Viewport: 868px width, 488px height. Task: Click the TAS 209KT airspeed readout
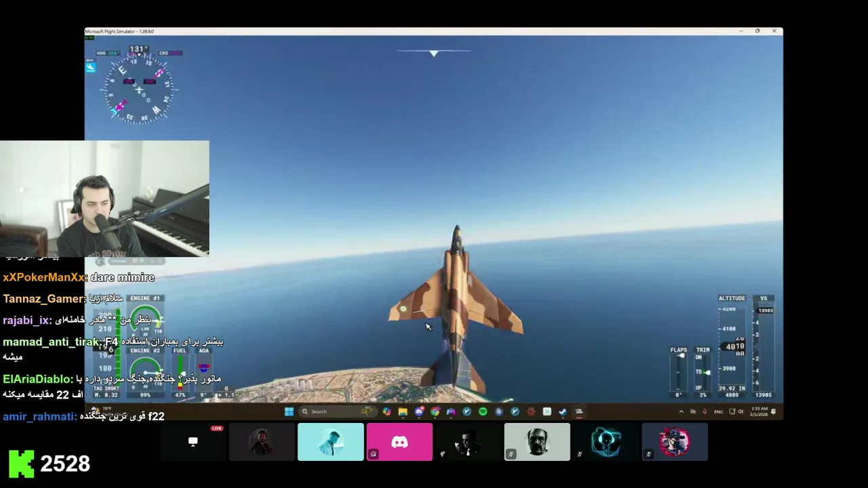coord(106,388)
